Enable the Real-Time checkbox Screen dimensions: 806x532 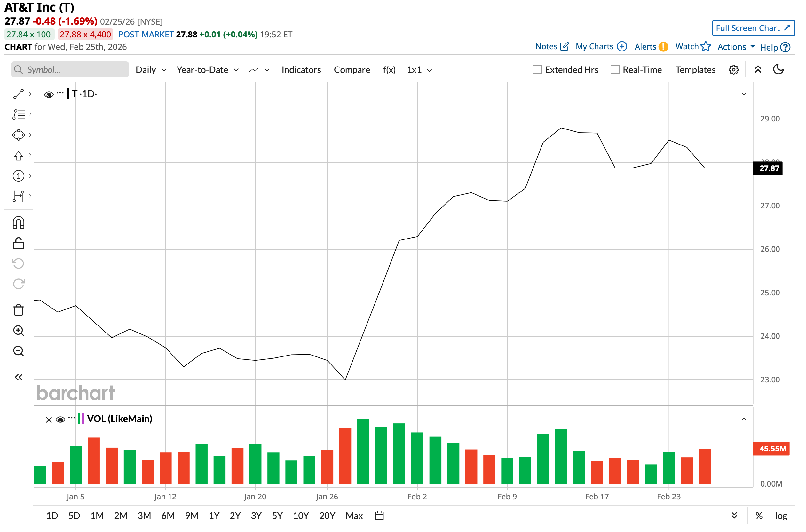615,70
